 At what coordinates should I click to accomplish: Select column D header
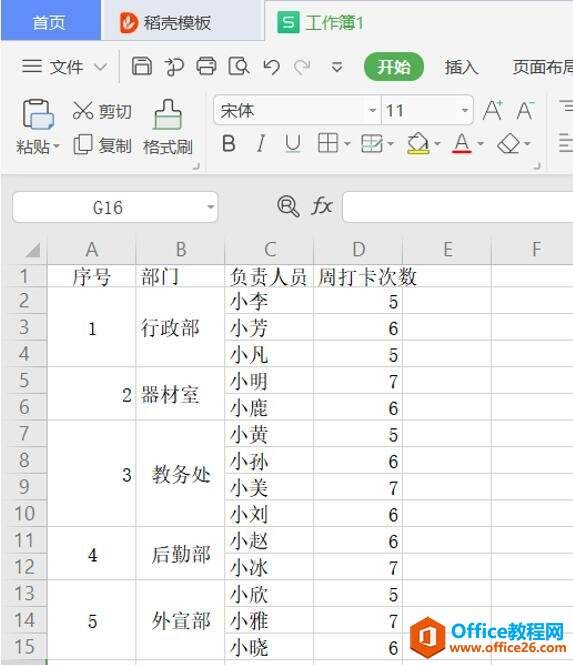pyautogui.click(x=358, y=249)
